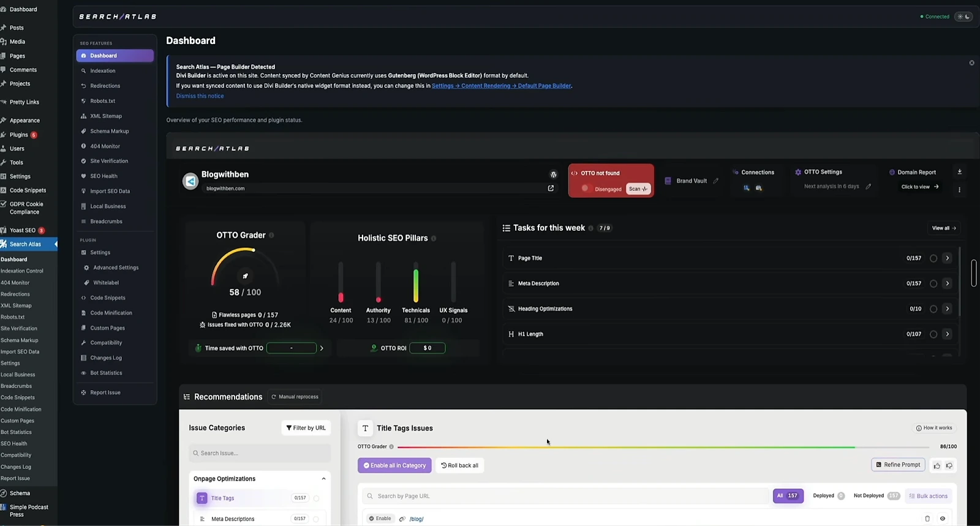
Task: Click the Search by Page URL field
Action: tap(565, 496)
